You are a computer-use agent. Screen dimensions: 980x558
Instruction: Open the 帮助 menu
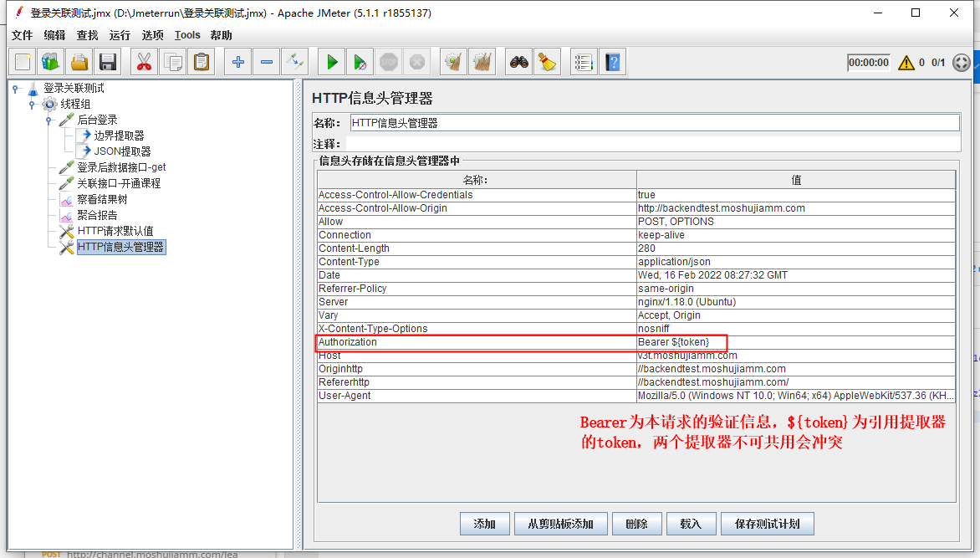221,35
